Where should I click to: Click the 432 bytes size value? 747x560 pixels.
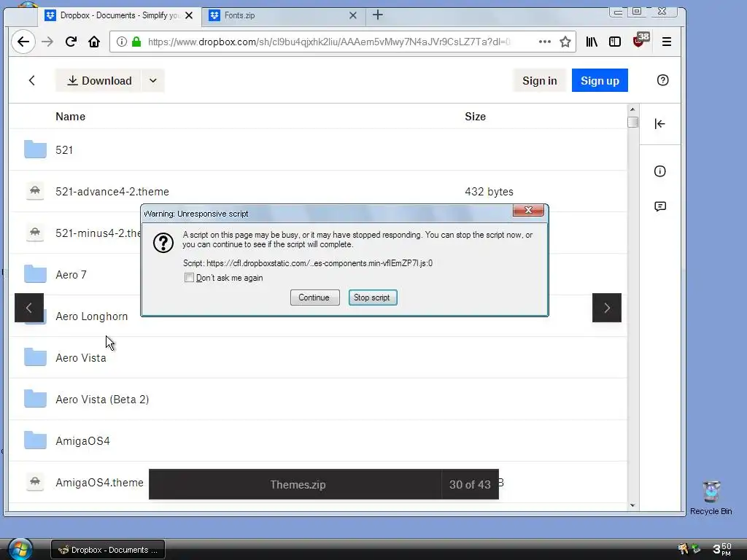point(489,192)
